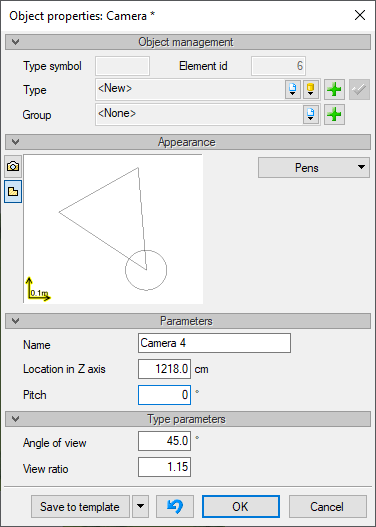Image resolution: width=376 pixels, height=527 pixels.
Task: Open the Group list document dropdown icon
Action: pyautogui.click(x=310, y=115)
